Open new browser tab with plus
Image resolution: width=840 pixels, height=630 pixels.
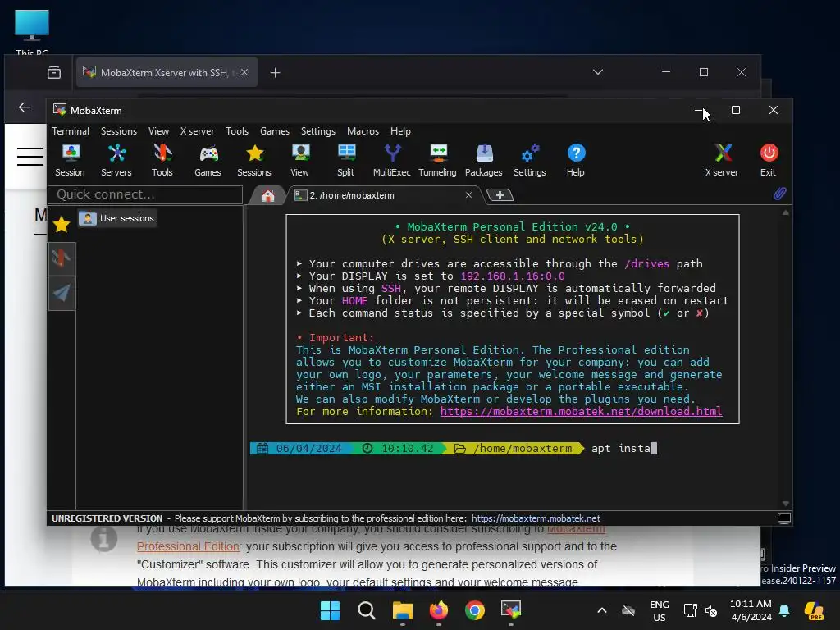[x=275, y=73]
